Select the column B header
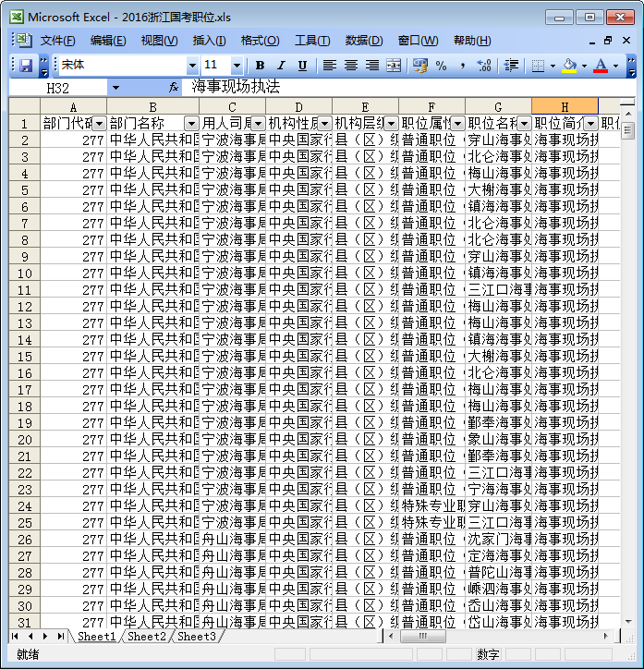644x669 pixels. [x=152, y=106]
